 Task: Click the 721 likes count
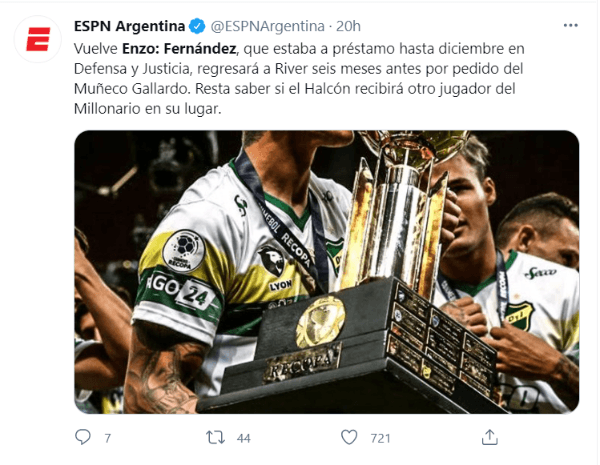pyautogui.click(x=380, y=438)
